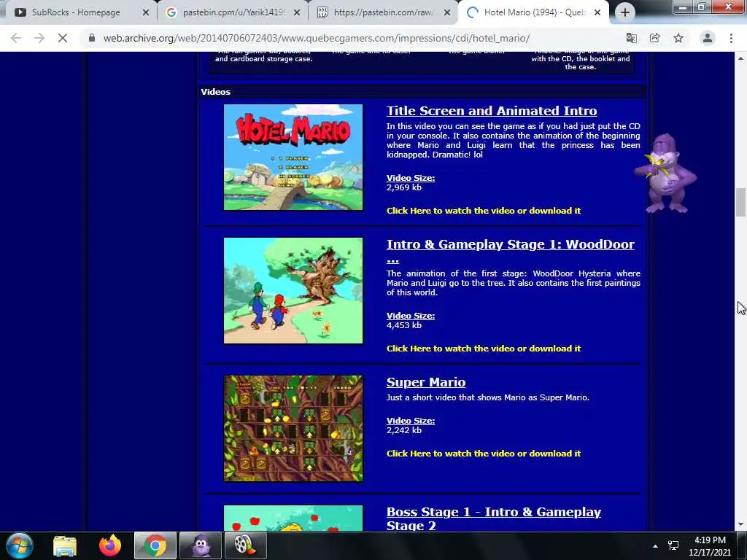Stop loading the current page
Viewport: 747px width, 560px height.
[x=63, y=38]
